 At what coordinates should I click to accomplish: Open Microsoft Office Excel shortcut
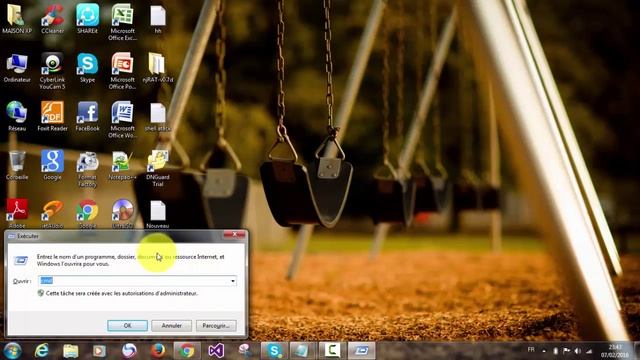pyautogui.click(x=122, y=22)
